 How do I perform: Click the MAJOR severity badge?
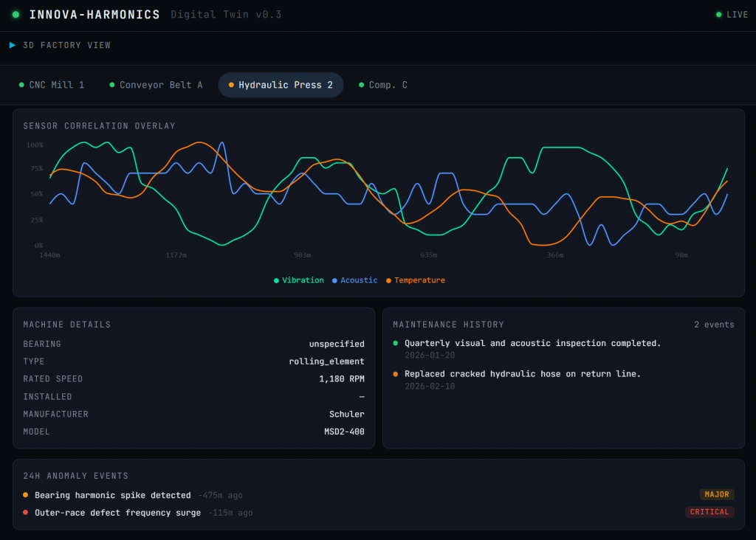click(x=717, y=494)
